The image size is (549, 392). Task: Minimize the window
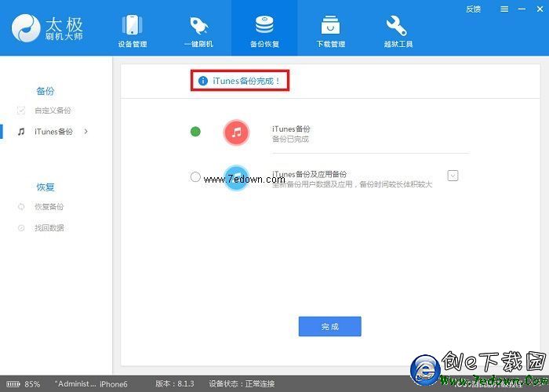[x=522, y=9]
